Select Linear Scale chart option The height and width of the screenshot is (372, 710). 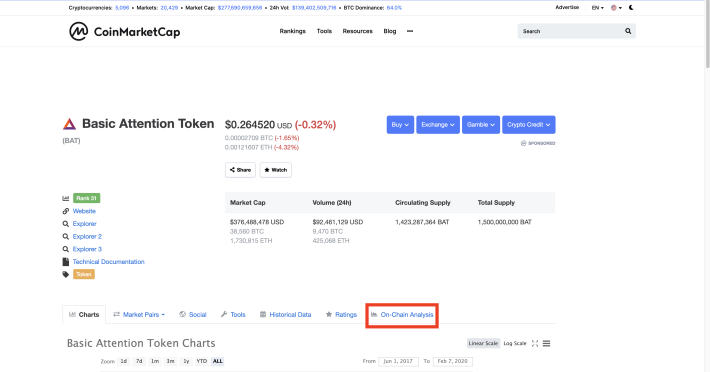point(483,343)
